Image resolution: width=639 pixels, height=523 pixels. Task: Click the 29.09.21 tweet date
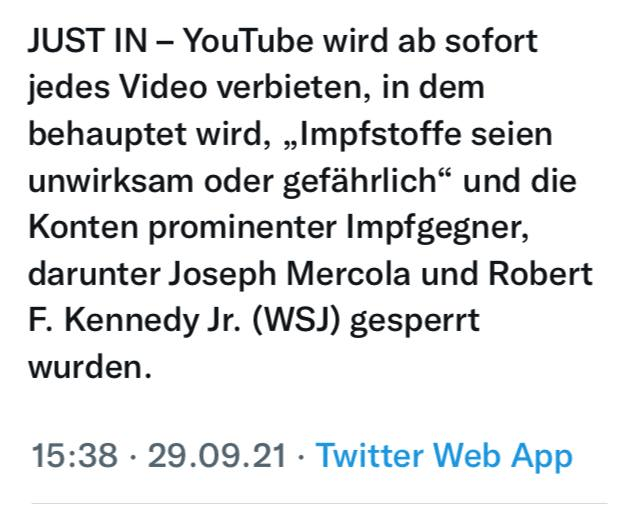(218, 456)
